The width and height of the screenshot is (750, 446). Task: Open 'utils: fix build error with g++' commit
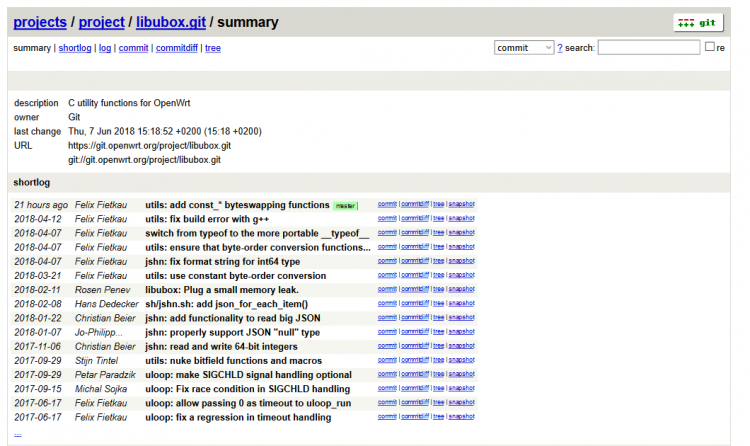click(207, 219)
